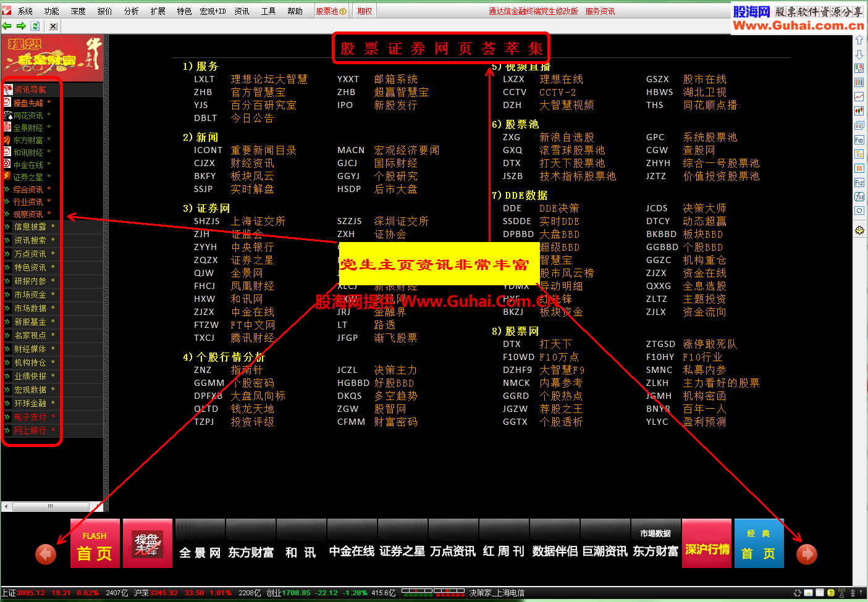Click the bottom ball-shaped icon on right toolbar
868x602 pixels.
pyautogui.click(x=859, y=230)
